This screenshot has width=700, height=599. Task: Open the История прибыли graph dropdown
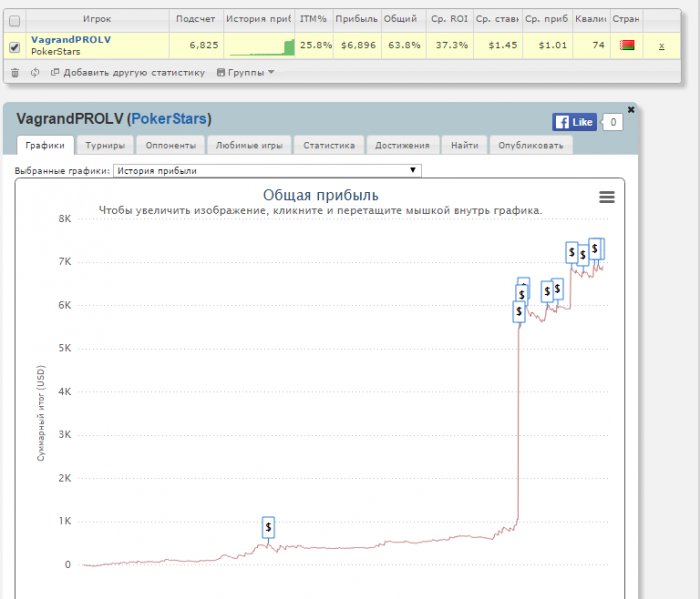click(x=267, y=171)
